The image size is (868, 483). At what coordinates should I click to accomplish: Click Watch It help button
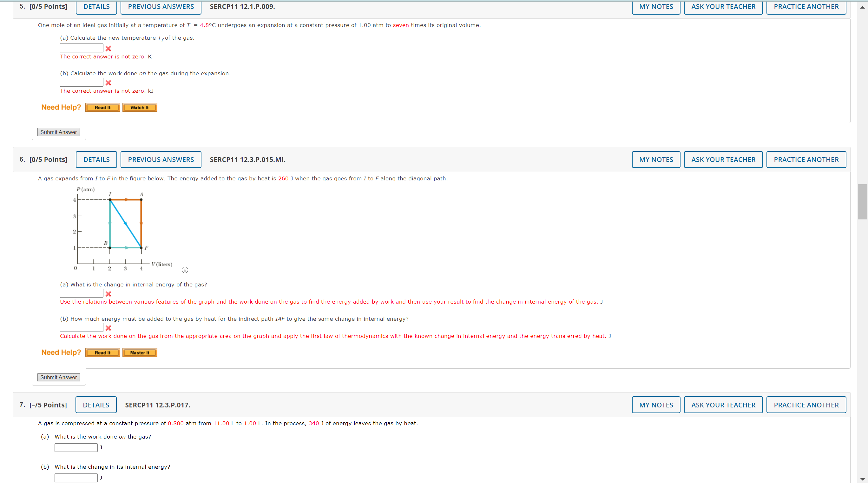[x=140, y=108]
